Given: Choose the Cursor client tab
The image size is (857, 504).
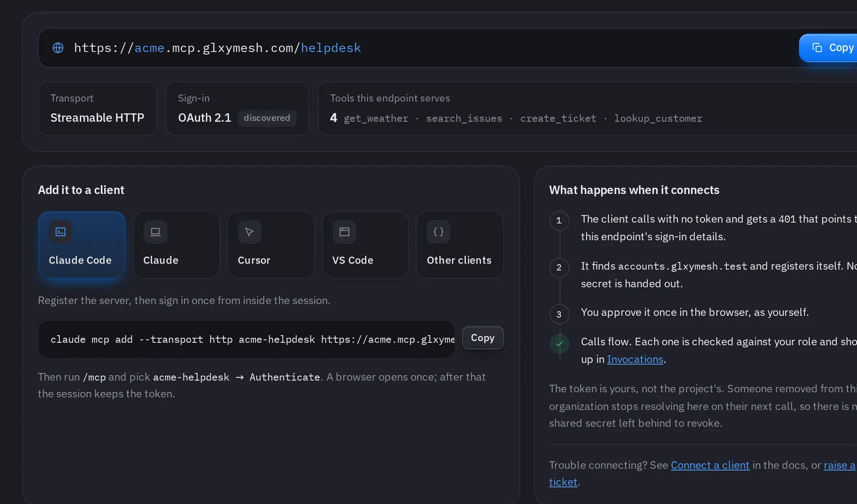Looking at the screenshot, I should coord(271,245).
